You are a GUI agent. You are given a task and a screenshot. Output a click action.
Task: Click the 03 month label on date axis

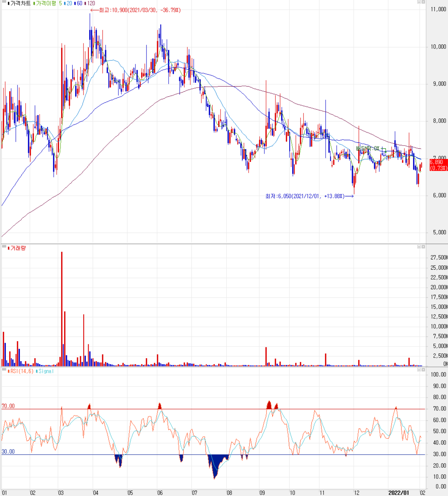(x=61, y=493)
